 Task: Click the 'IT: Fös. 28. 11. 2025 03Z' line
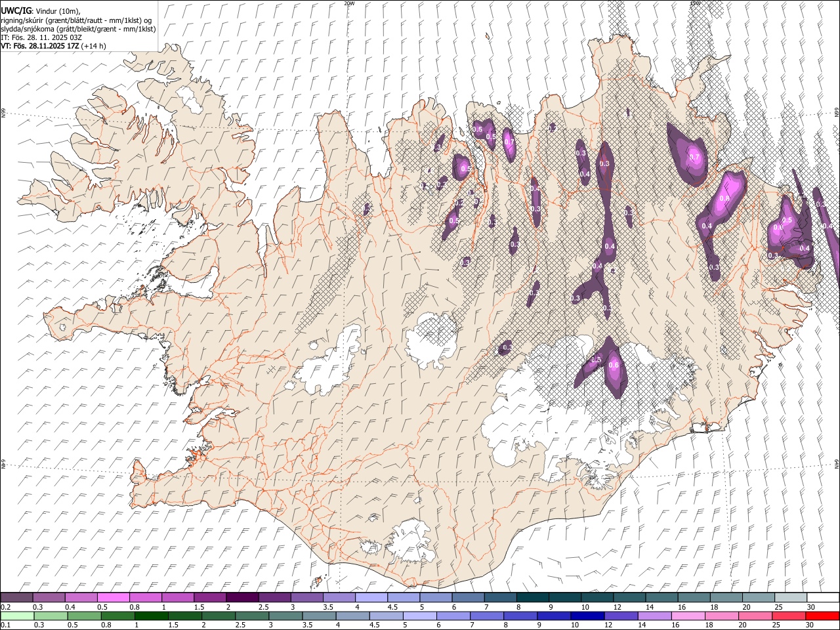(x=41, y=37)
